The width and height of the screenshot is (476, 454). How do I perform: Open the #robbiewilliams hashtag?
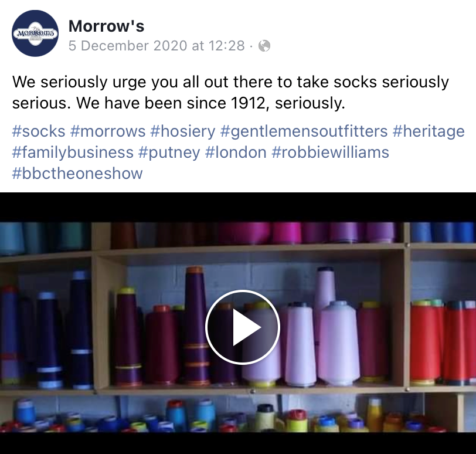tap(330, 152)
